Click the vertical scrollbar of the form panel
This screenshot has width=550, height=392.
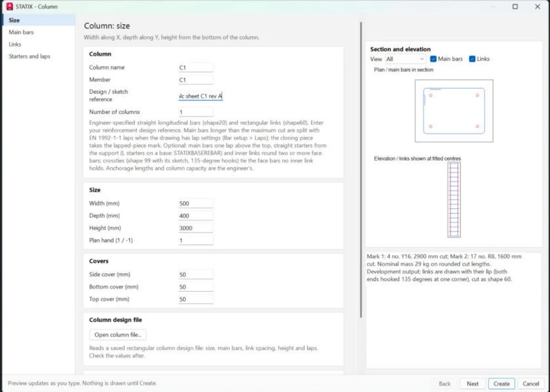coord(361,170)
